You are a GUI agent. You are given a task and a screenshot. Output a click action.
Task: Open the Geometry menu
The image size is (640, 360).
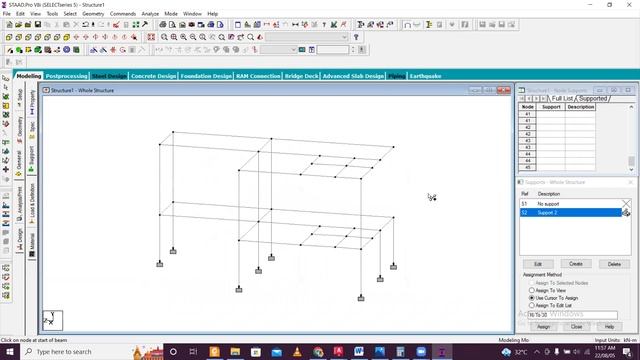point(93,13)
